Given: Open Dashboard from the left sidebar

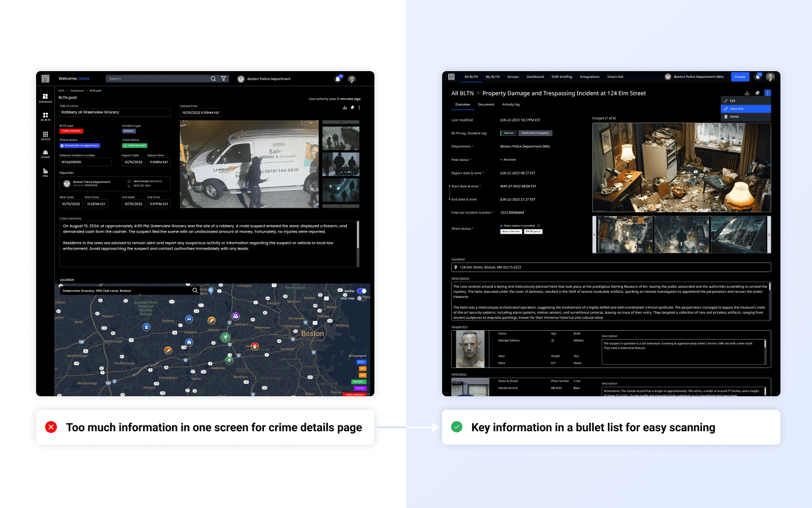Looking at the screenshot, I should click(45, 98).
